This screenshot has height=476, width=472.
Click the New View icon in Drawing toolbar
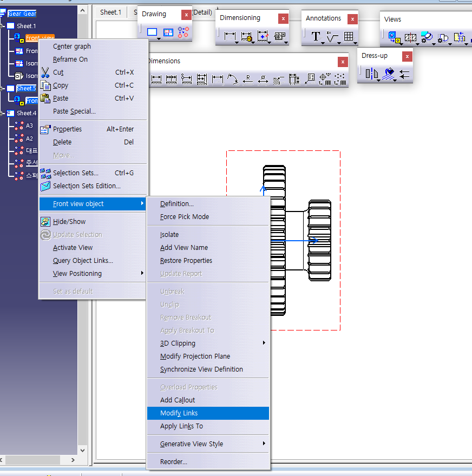click(x=168, y=32)
